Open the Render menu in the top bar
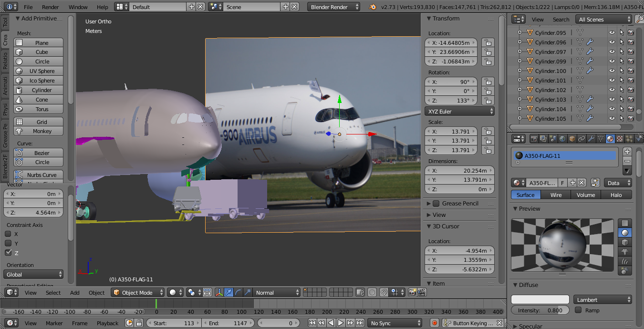This screenshot has width=644, height=329. 50,7
